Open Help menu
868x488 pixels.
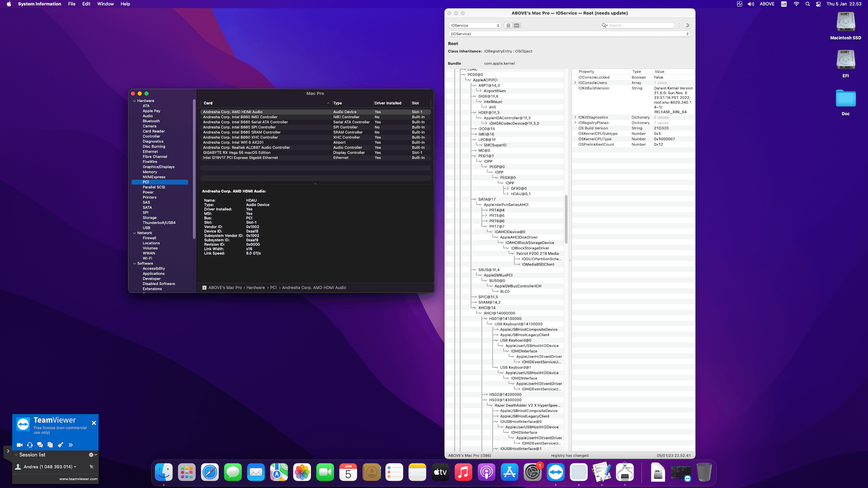[125, 4]
